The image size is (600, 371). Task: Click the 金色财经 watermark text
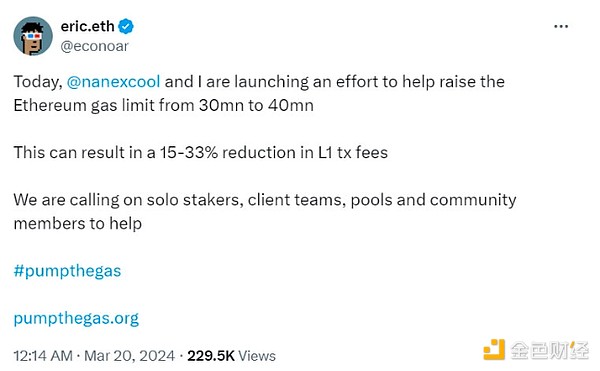[549, 350]
